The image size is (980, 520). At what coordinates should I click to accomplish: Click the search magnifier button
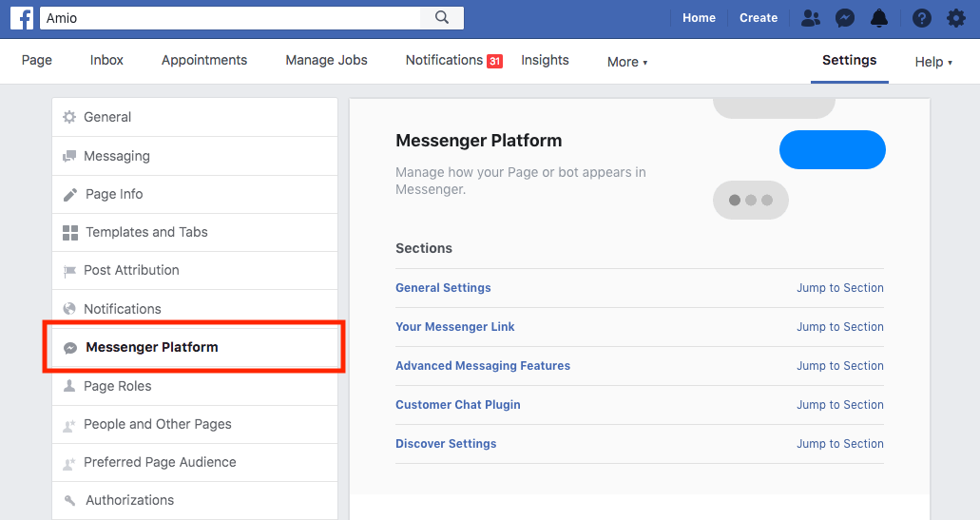click(x=442, y=17)
